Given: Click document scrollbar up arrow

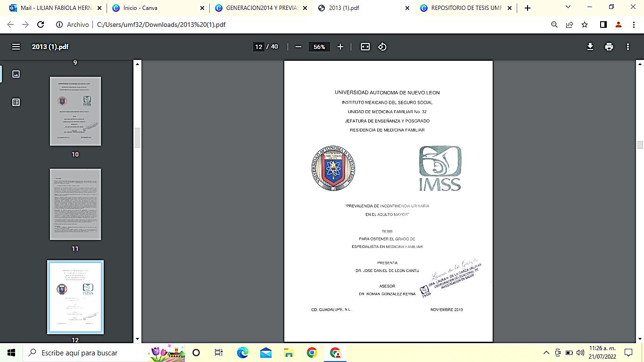Looking at the screenshot, I should 640,64.
